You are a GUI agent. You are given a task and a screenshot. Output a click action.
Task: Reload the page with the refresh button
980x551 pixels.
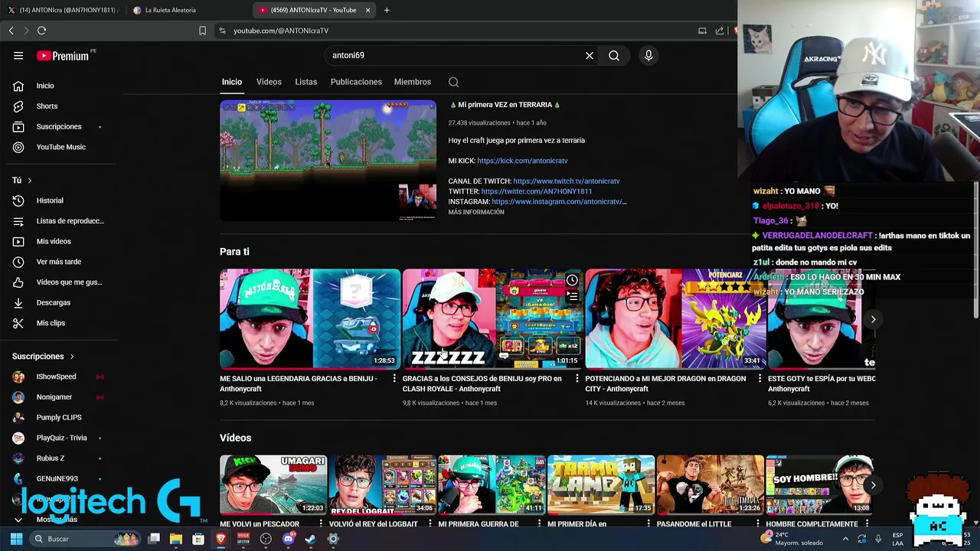[x=41, y=31]
